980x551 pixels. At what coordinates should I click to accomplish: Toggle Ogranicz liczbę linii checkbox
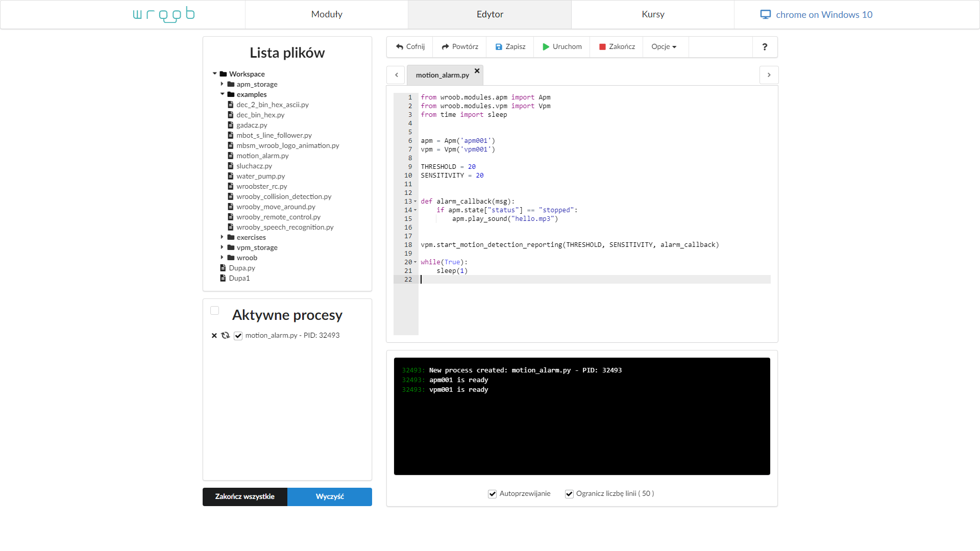pyautogui.click(x=569, y=494)
